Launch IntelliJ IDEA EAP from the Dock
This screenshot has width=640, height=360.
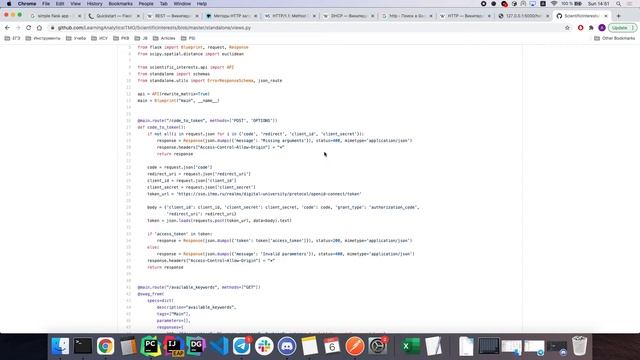(x=173, y=346)
